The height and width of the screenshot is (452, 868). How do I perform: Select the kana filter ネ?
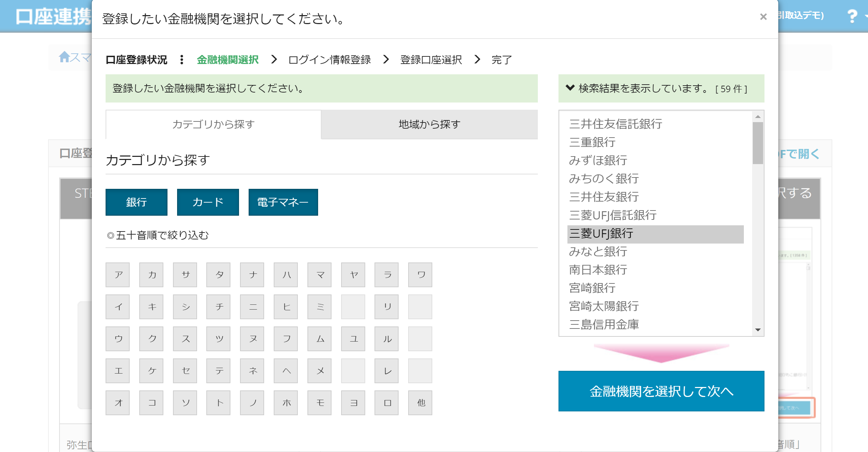252,371
